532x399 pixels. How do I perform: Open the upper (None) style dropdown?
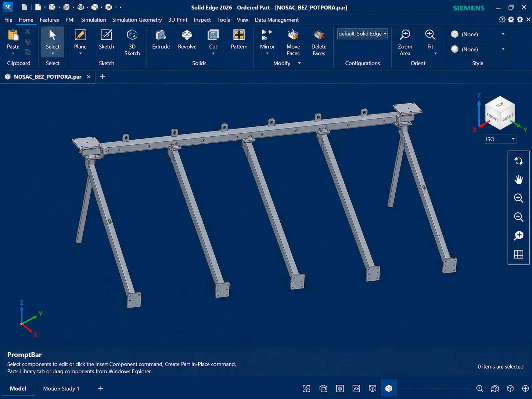pos(478,34)
